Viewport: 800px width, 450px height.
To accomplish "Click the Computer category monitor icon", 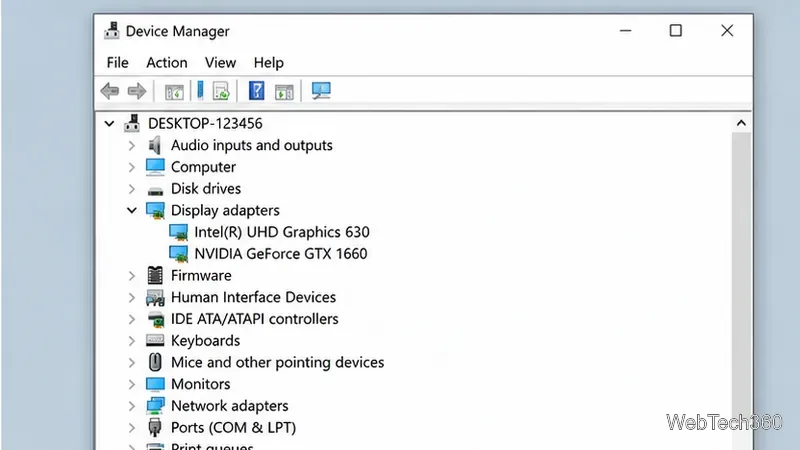I will pyautogui.click(x=155, y=167).
